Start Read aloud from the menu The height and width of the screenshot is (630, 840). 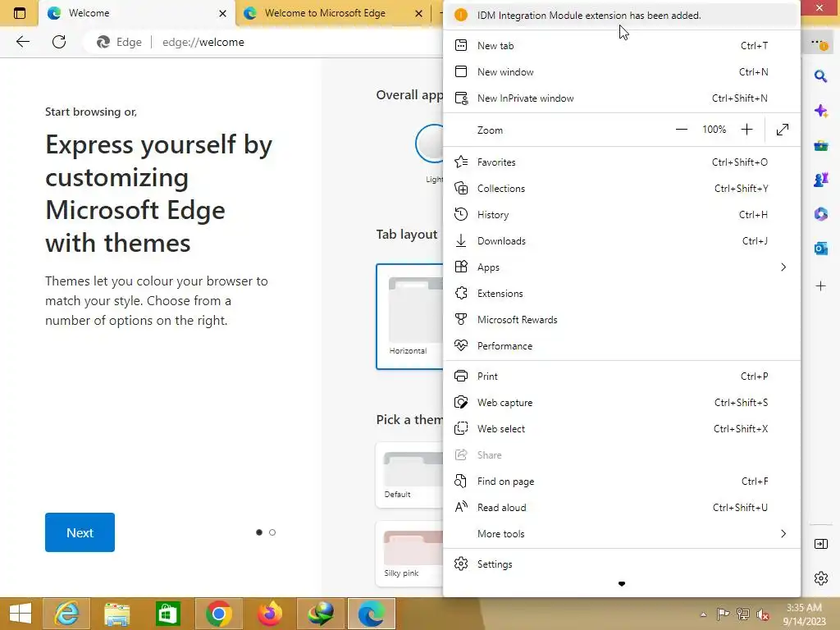(x=622, y=508)
